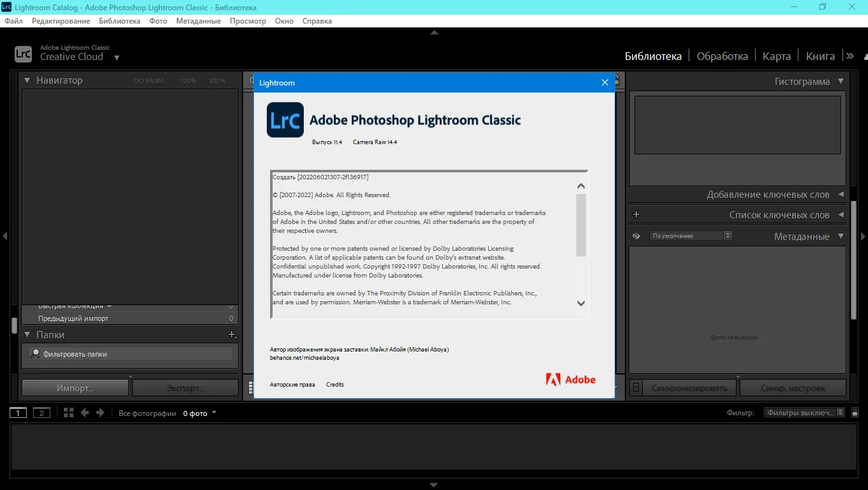This screenshot has height=490, width=868.
Task: Focus the Фильтровать папки search field
Action: point(131,353)
